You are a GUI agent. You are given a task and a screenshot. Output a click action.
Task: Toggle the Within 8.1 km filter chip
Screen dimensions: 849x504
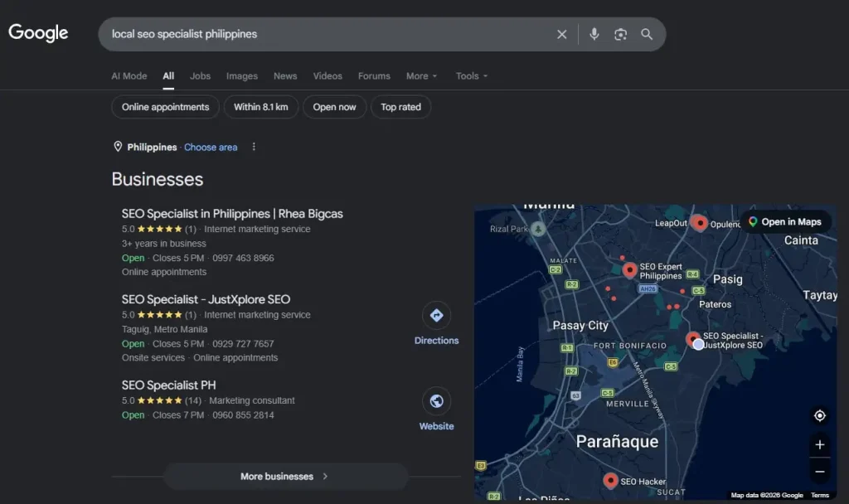point(261,107)
